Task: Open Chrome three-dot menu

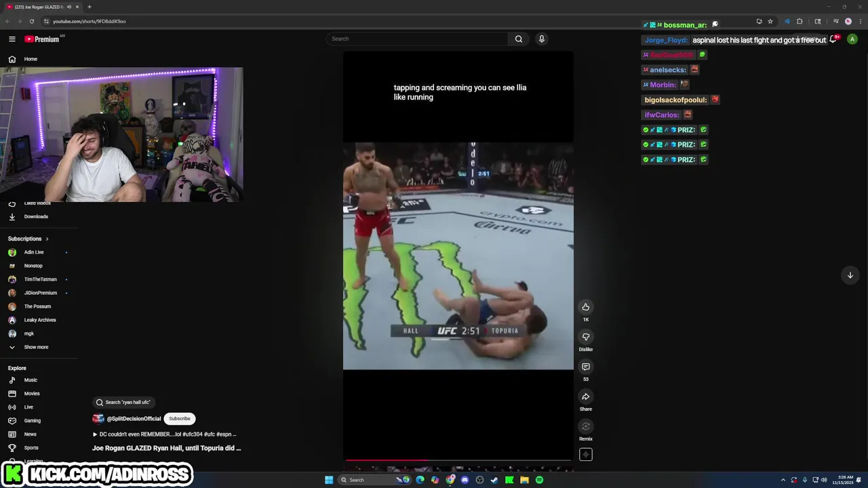Action: (859, 21)
